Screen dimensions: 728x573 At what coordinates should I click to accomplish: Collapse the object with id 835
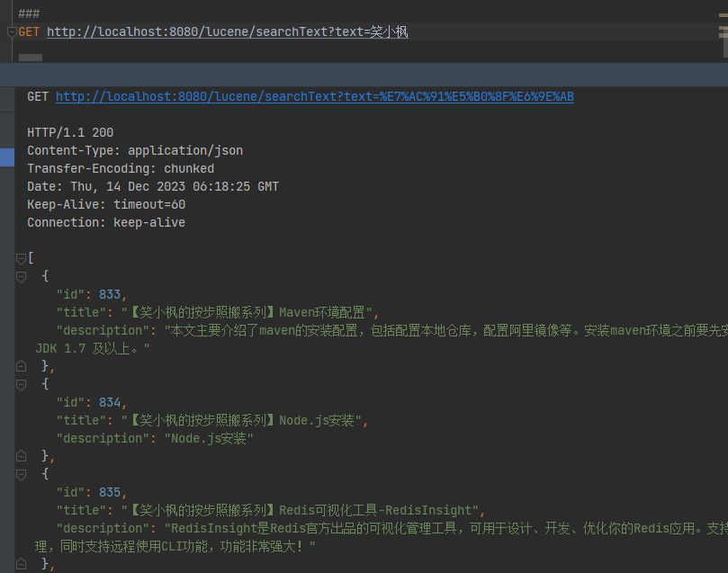pyautogui.click(x=21, y=475)
